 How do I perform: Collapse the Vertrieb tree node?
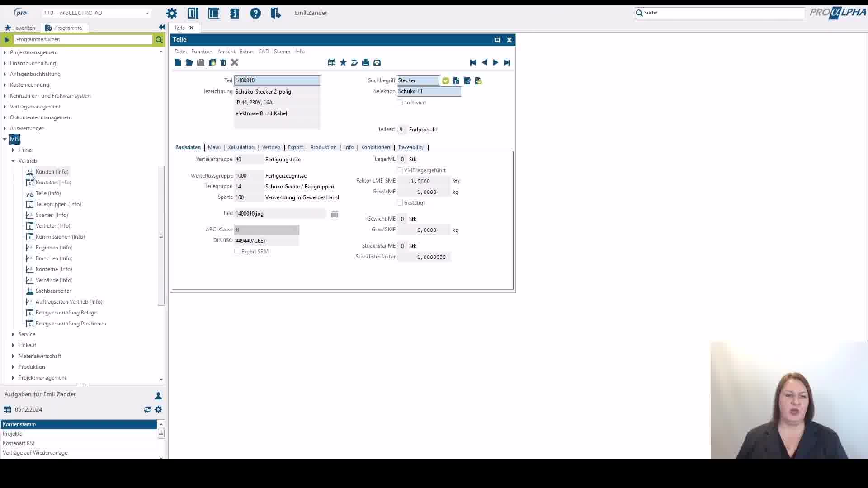click(x=13, y=161)
